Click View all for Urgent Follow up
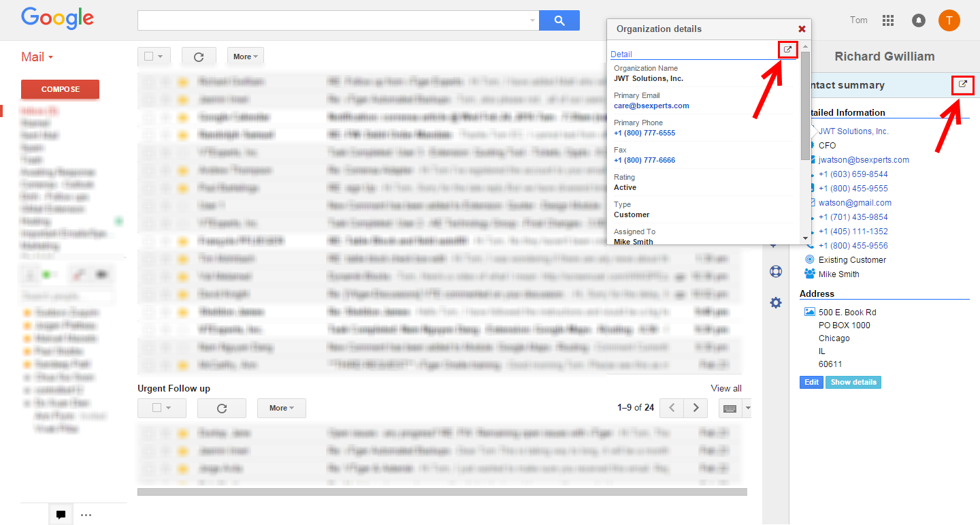980x525 pixels. coord(726,388)
